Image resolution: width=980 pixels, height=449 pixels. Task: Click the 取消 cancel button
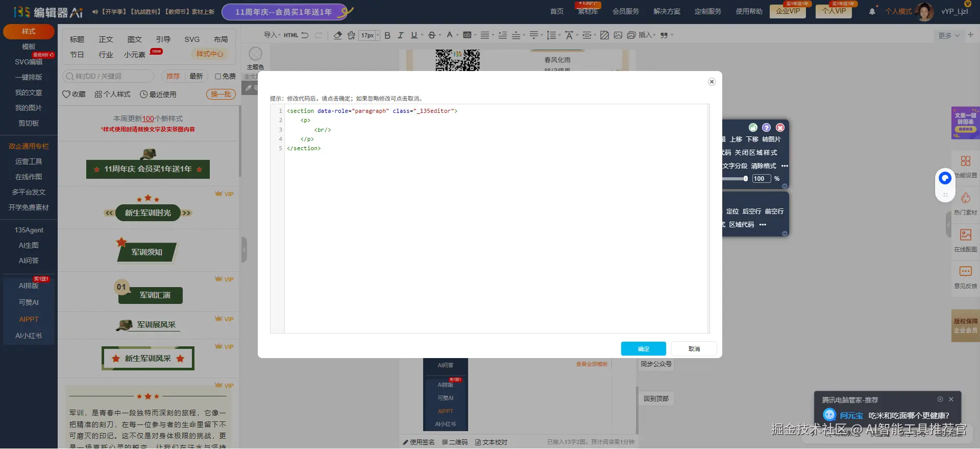[x=694, y=349]
